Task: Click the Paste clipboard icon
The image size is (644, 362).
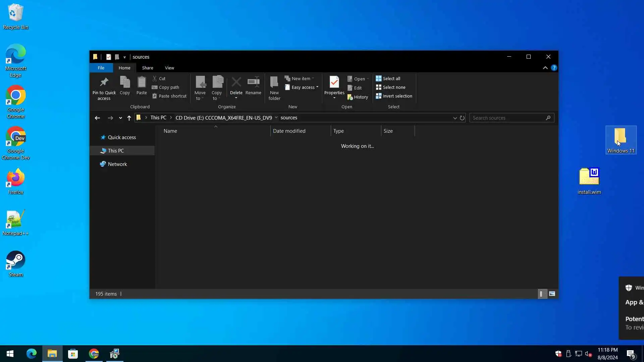Action: (142, 82)
